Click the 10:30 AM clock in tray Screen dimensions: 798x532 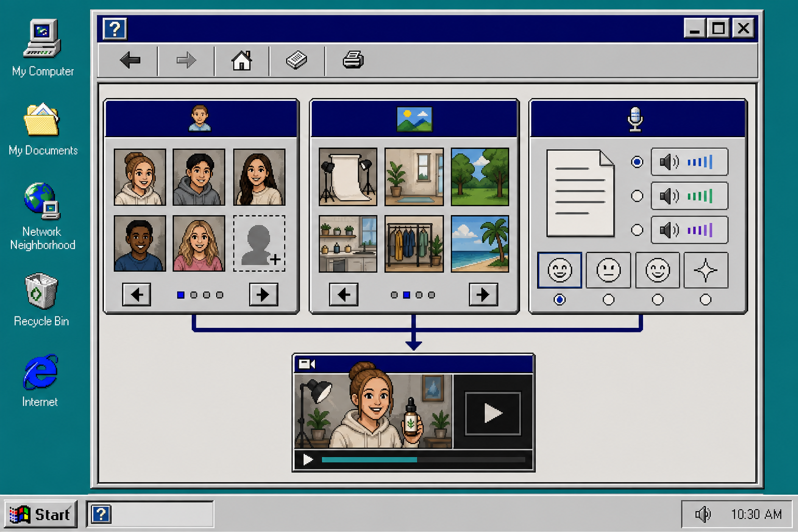[756, 514]
